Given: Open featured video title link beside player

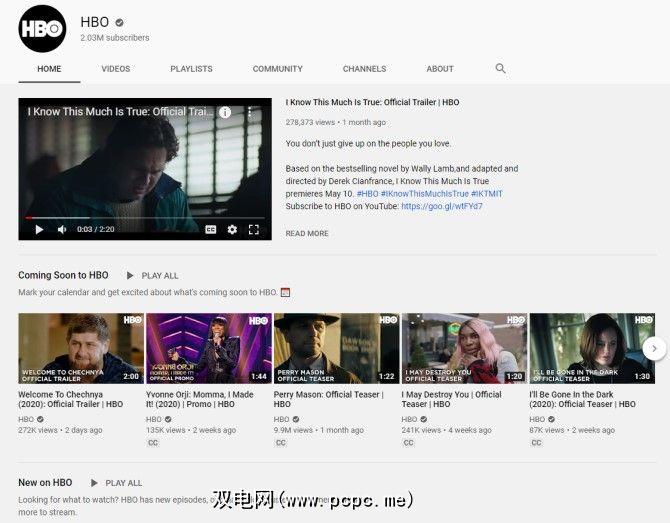Looking at the screenshot, I should click(x=372, y=102).
